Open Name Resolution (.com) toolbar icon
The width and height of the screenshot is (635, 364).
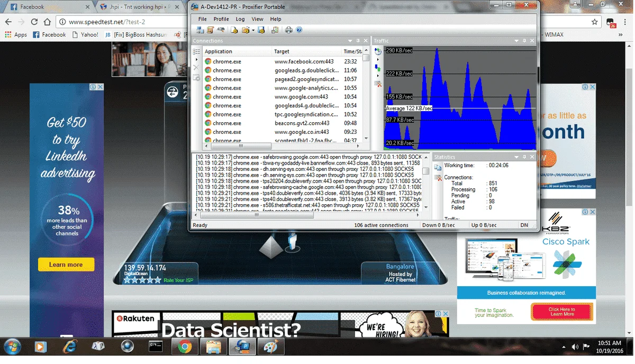(x=221, y=30)
